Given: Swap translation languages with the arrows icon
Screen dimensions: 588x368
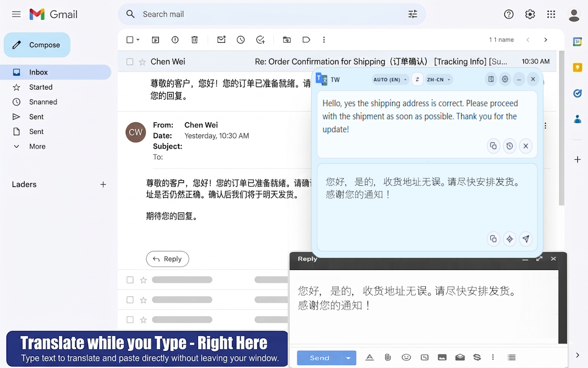Looking at the screenshot, I should click(417, 79).
